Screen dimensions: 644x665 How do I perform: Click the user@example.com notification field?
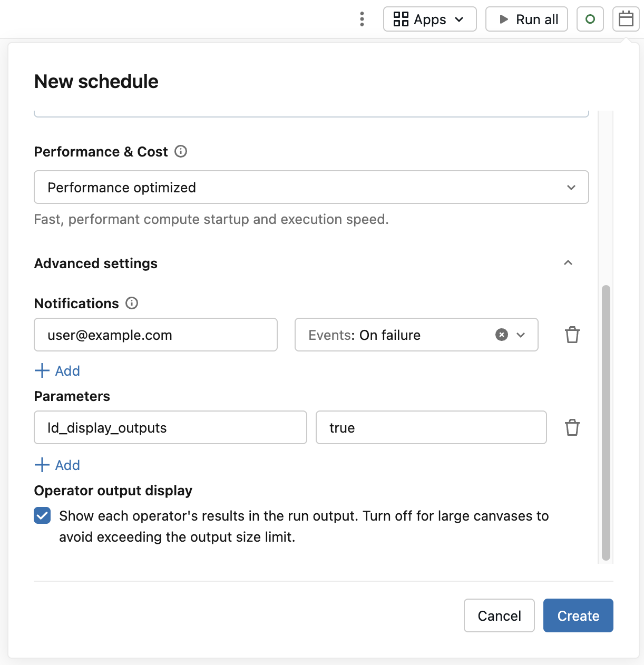point(155,335)
